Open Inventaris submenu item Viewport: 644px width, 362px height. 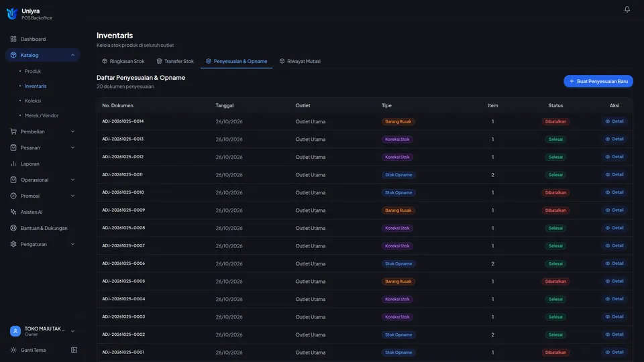pyautogui.click(x=36, y=86)
